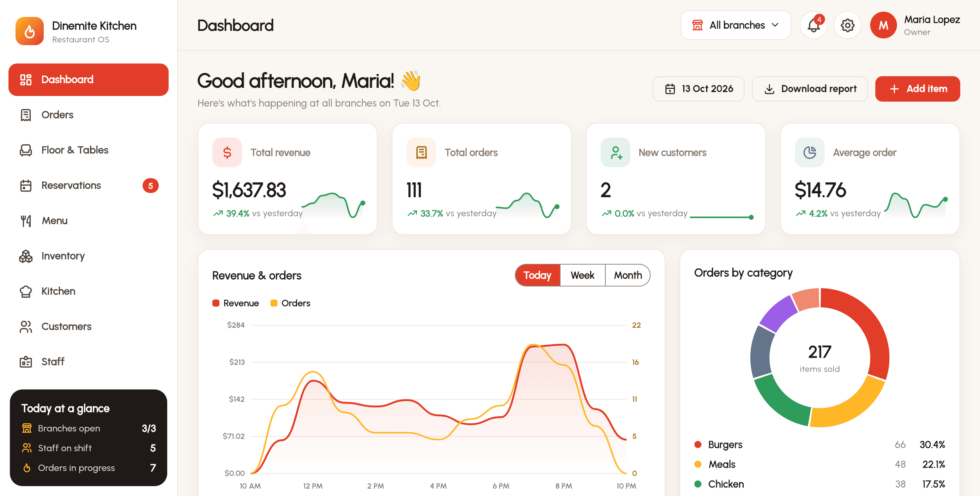The width and height of the screenshot is (980, 496).
Task: Click the waving hand emoji
Action: 411,81
